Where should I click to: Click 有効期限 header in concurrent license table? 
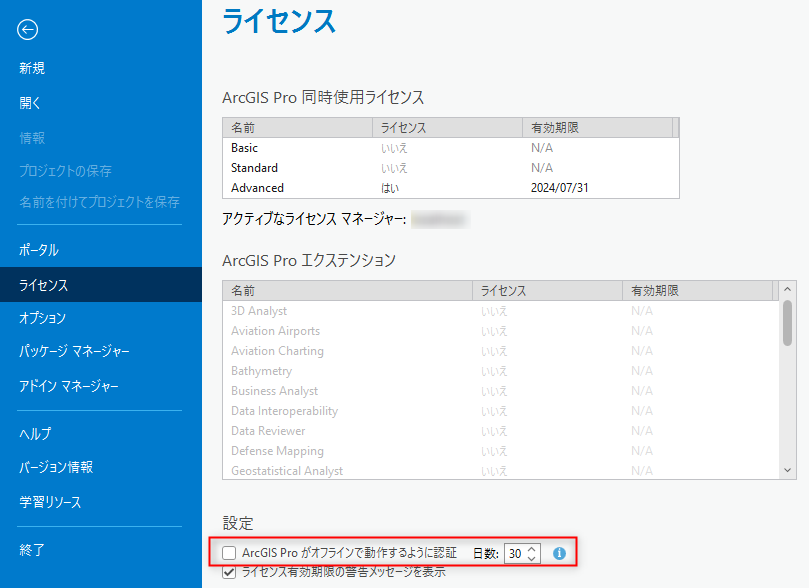(x=597, y=127)
